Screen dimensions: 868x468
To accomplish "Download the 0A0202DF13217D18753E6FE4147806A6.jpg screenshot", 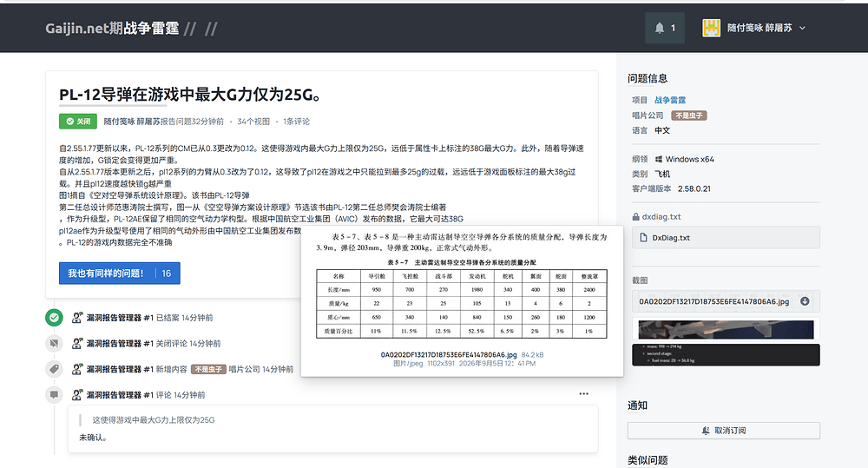I will pos(805,301).
